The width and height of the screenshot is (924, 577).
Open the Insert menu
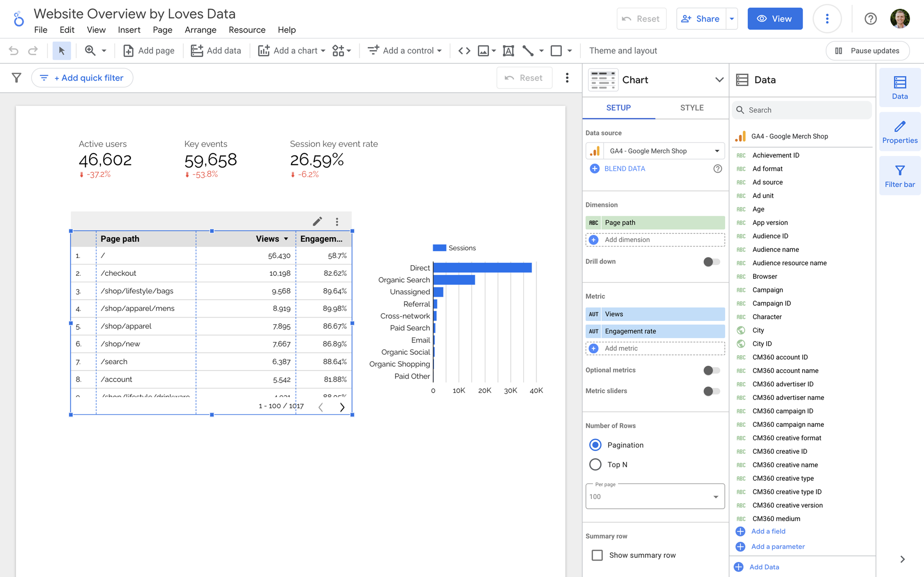point(129,30)
